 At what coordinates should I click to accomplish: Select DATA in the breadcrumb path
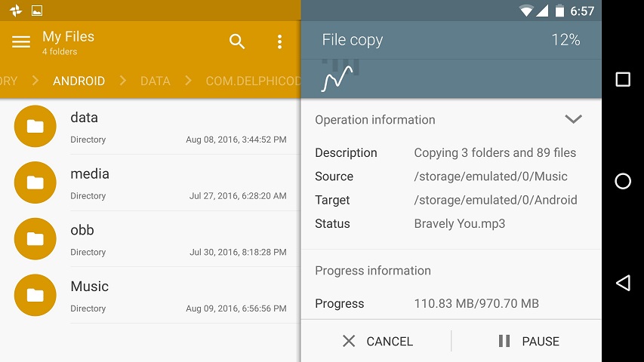(155, 81)
